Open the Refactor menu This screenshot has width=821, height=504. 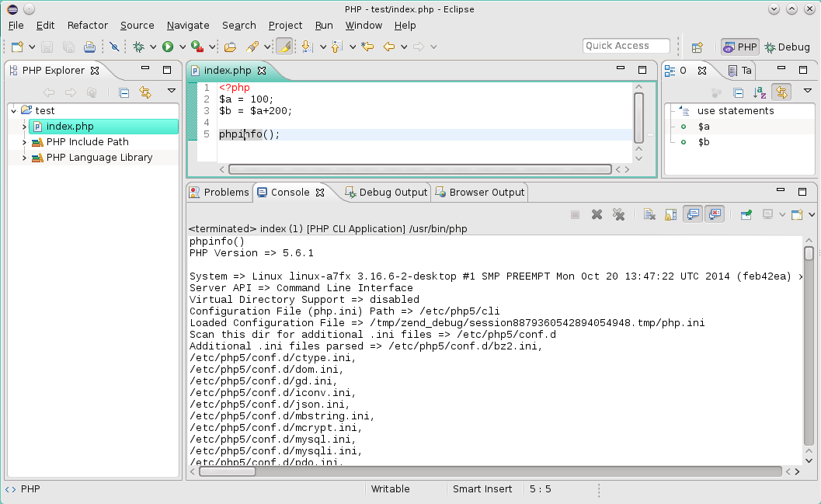(88, 26)
